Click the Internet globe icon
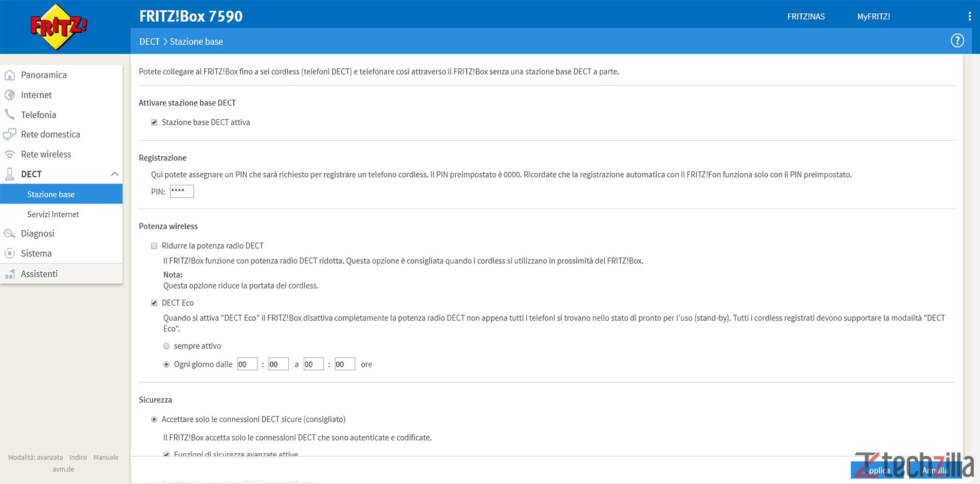Image resolution: width=980 pixels, height=484 pixels. coord(10,95)
